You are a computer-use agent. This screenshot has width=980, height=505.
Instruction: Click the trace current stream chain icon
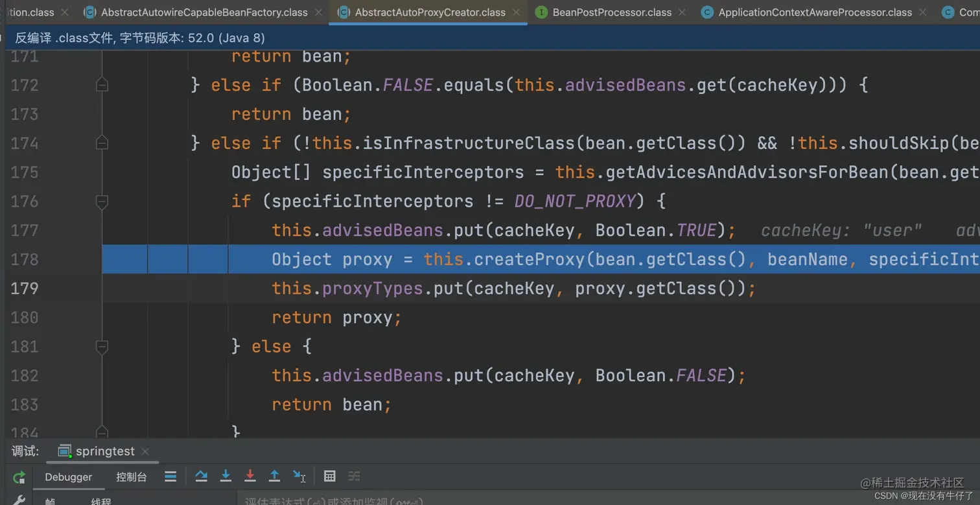tap(354, 476)
